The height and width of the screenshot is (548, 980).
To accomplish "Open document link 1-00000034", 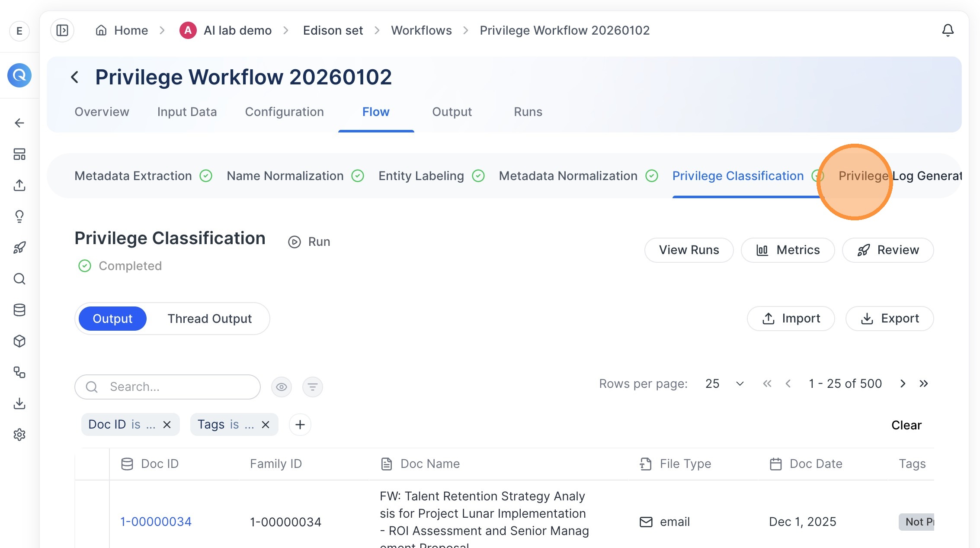I will 156,522.
